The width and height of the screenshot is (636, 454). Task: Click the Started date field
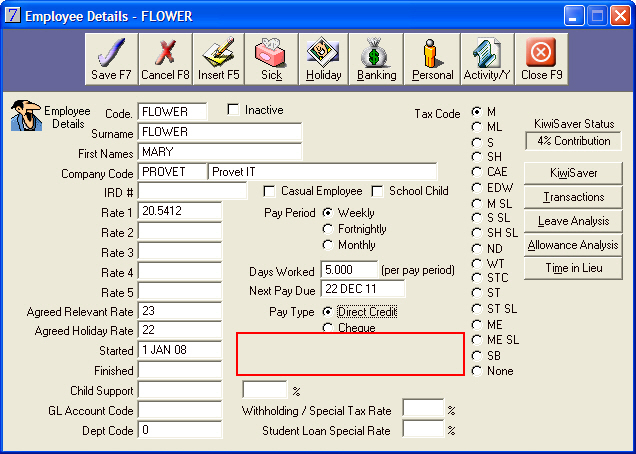pos(180,350)
